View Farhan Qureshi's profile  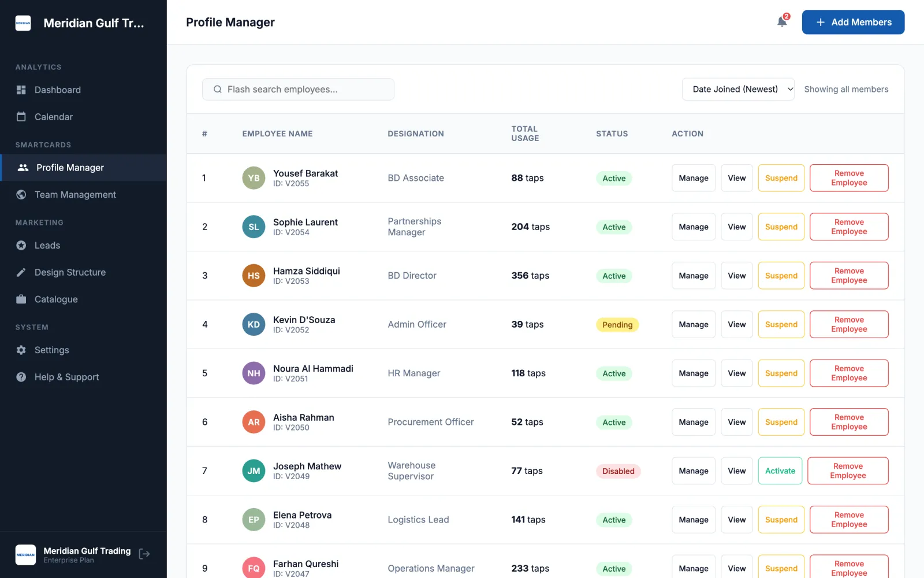point(737,568)
